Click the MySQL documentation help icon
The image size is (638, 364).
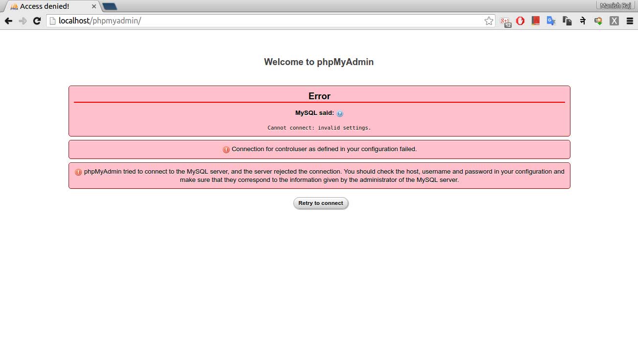click(x=340, y=114)
